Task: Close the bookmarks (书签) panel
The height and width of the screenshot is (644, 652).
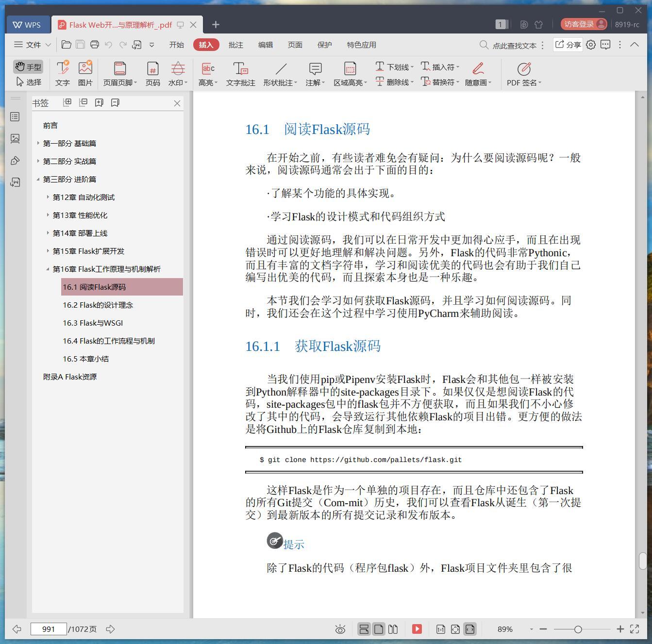Action: [x=177, y=103]
